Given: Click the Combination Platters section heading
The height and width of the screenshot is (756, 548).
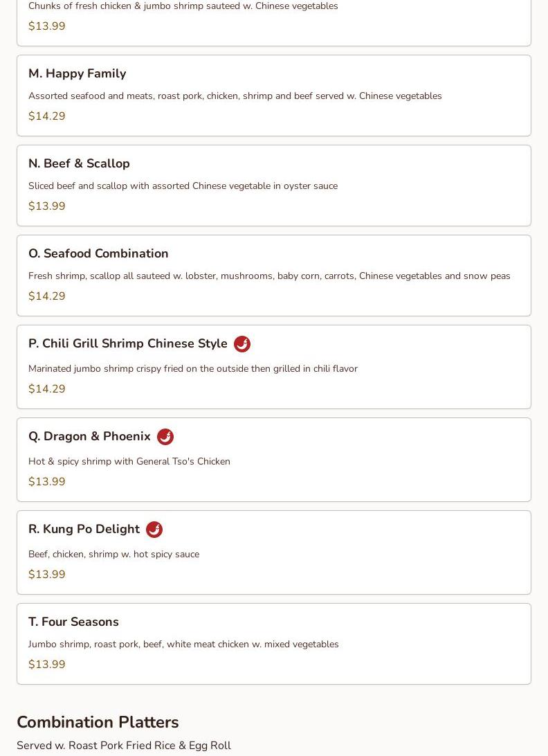Looking at the screenshot, I should point(98,722).
